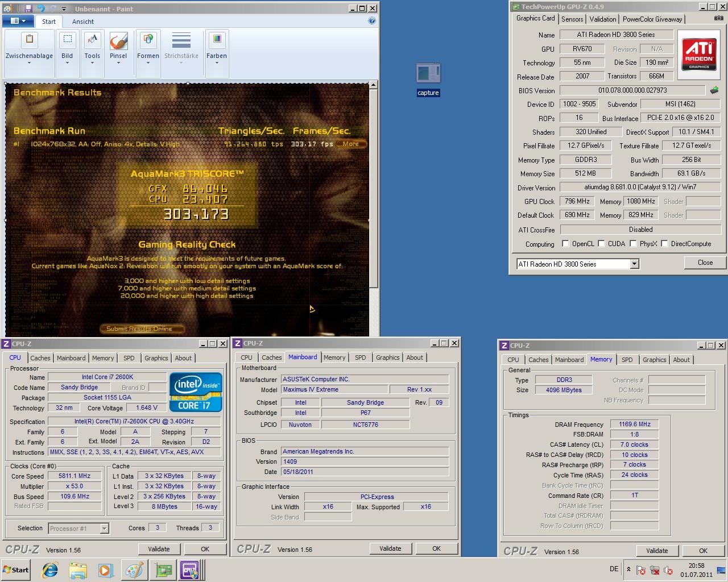Click the Close button in GPU-Z
The image size is (728, 582).
pos(705,262)
